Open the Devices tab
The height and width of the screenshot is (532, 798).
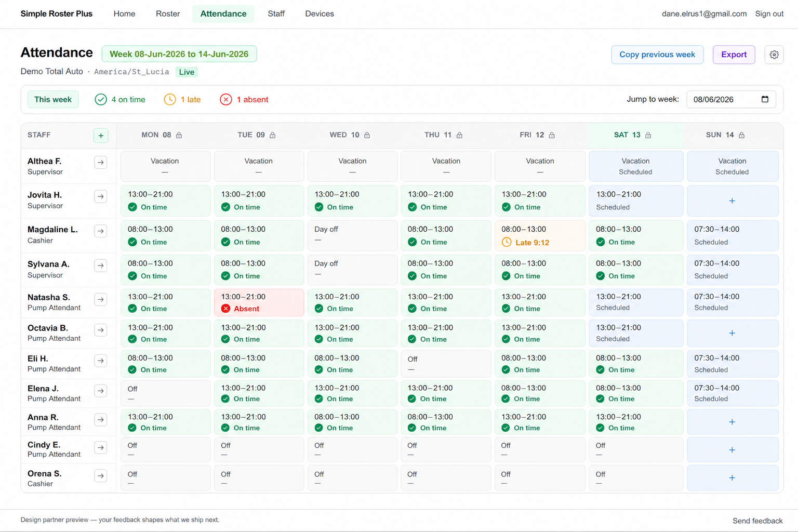(320, 14)
